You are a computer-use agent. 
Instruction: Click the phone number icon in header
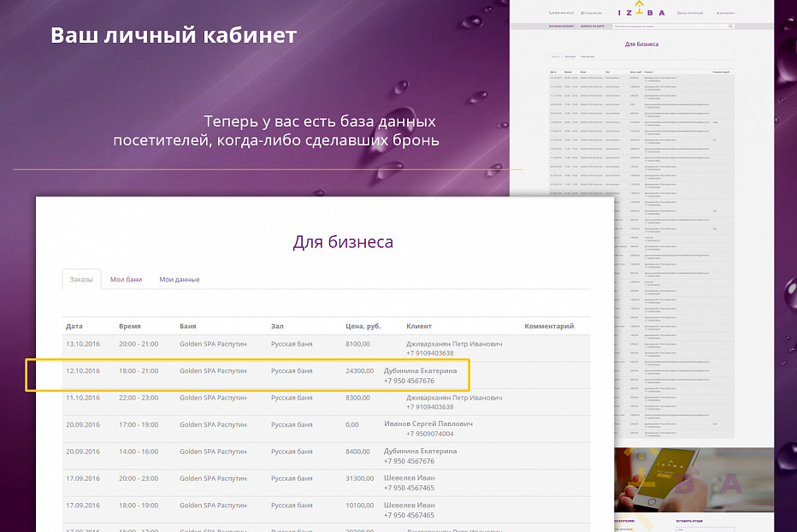tap(551, 14)
